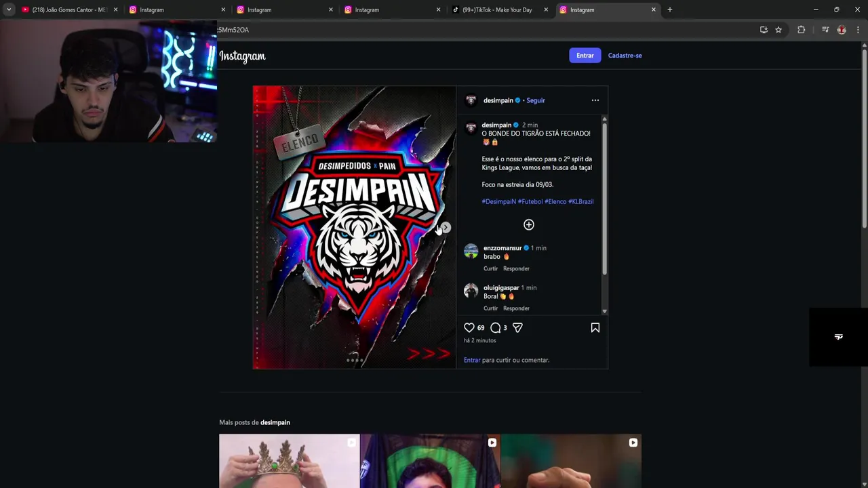Open the green hat video thumbnail
Image resolution: width=868 pixels, height=488 pixels.
coord(431,461)
